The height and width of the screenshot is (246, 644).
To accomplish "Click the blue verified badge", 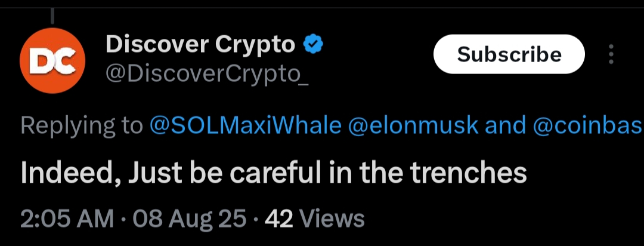I will point(314,45).
